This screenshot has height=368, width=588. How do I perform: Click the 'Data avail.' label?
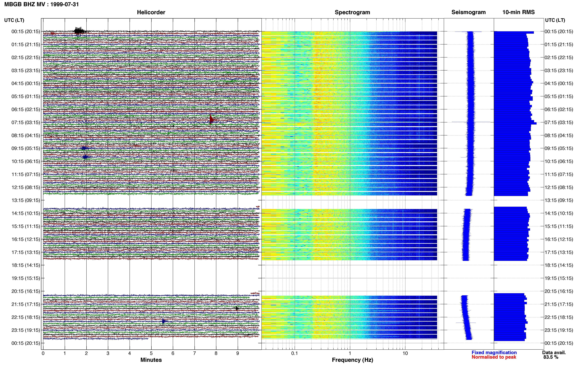(x=554, y=352)
